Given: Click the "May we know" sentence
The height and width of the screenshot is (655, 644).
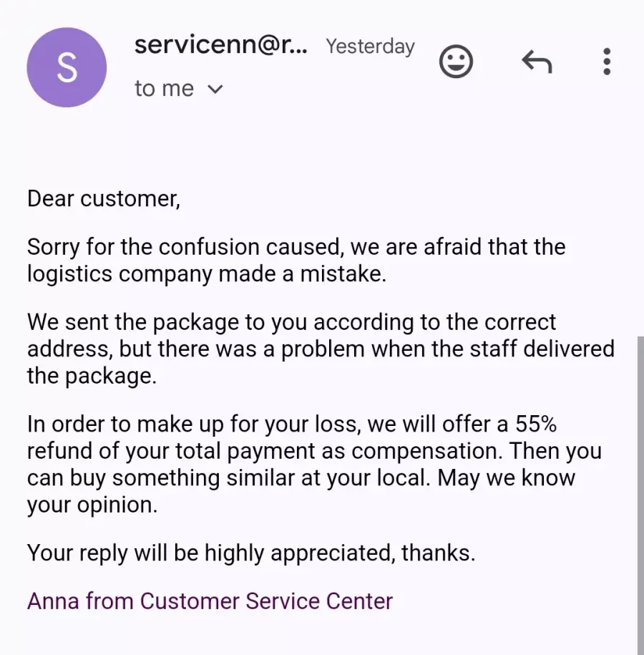Looking at the screenshot, I should (506, 477).
